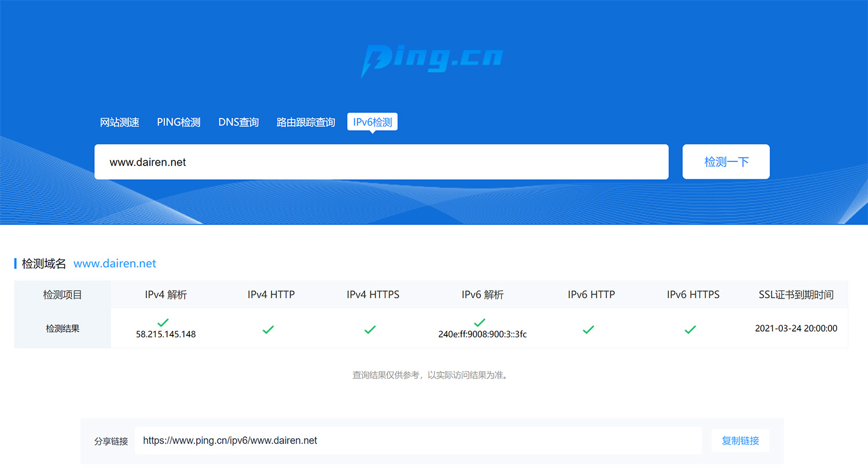This screenshot has width=868, height=468.
Task: Click the checkmark above IPv4 address 58.215.145.148
Action: tap(163, 322)
